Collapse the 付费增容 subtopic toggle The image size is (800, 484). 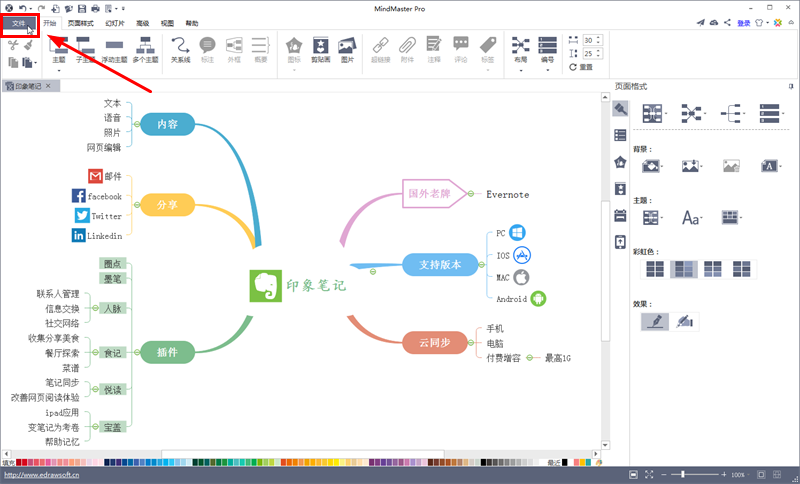530,358
